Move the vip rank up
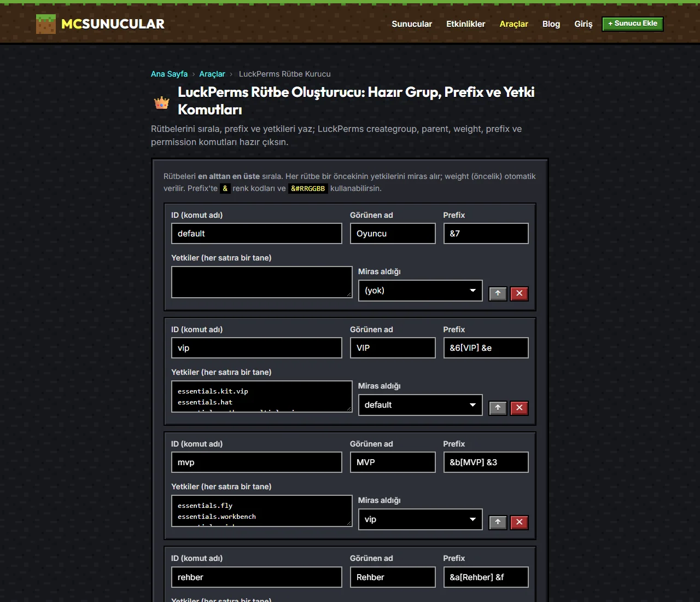700x602 pixels. 498,408
